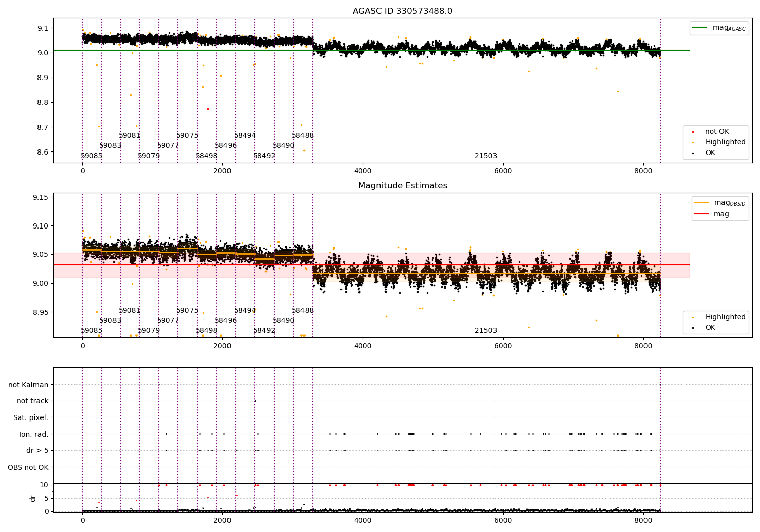
Task: Click OBSID label 58494 in the Magnitude Estimates plot
Action: pos(245,310)
